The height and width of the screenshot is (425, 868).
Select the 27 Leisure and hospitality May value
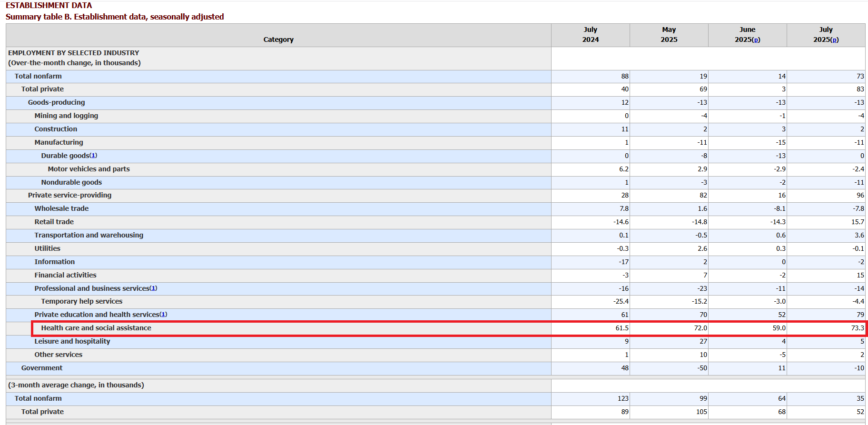(703, 341)
